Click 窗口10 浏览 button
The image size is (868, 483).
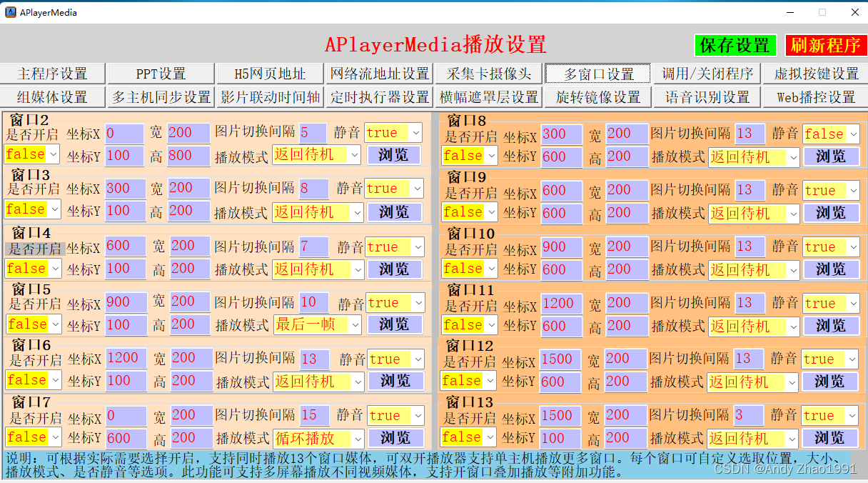831,269
